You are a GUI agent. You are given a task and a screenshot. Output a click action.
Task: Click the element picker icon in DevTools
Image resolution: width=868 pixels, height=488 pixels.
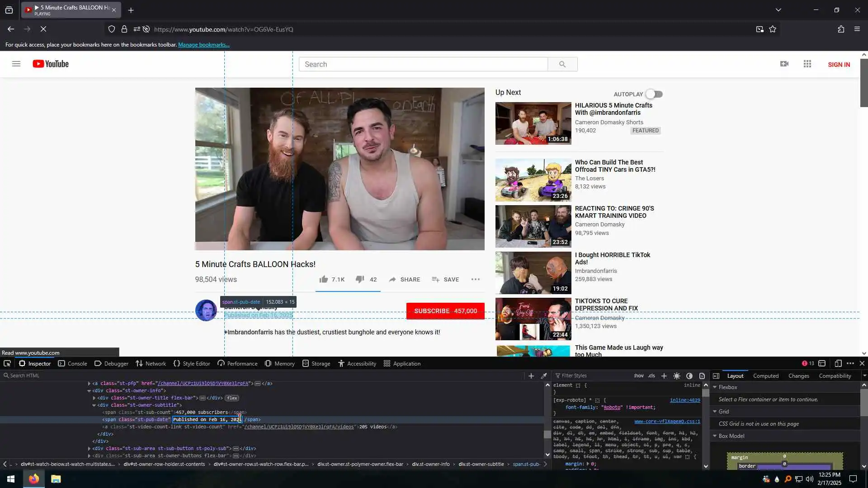(x=7, y=364)
